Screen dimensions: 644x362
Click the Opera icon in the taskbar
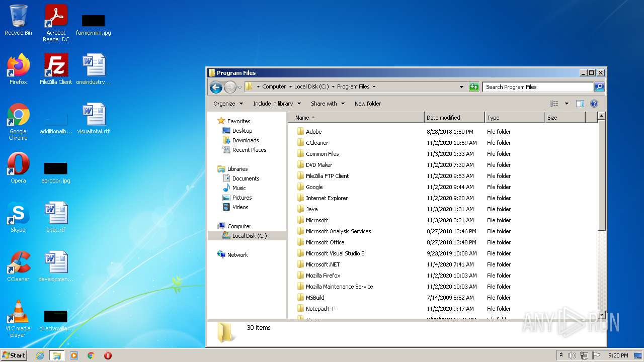108,355
